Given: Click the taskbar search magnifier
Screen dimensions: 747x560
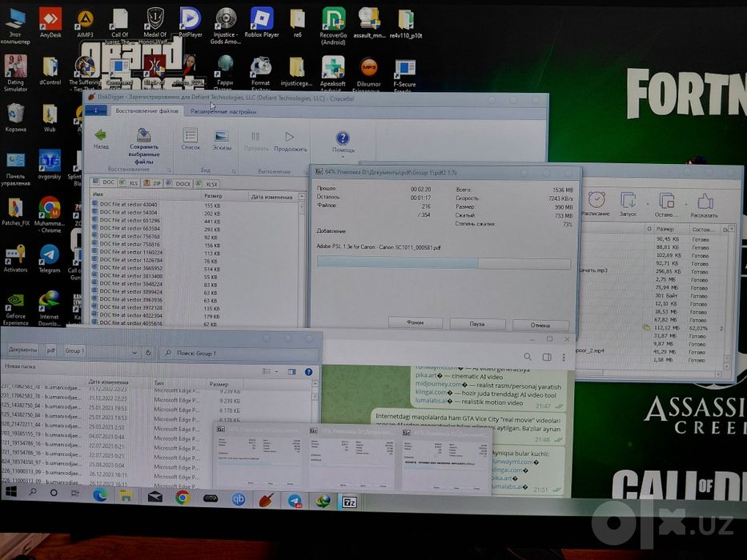Looking at the screenshot, I should coord(33,492).
